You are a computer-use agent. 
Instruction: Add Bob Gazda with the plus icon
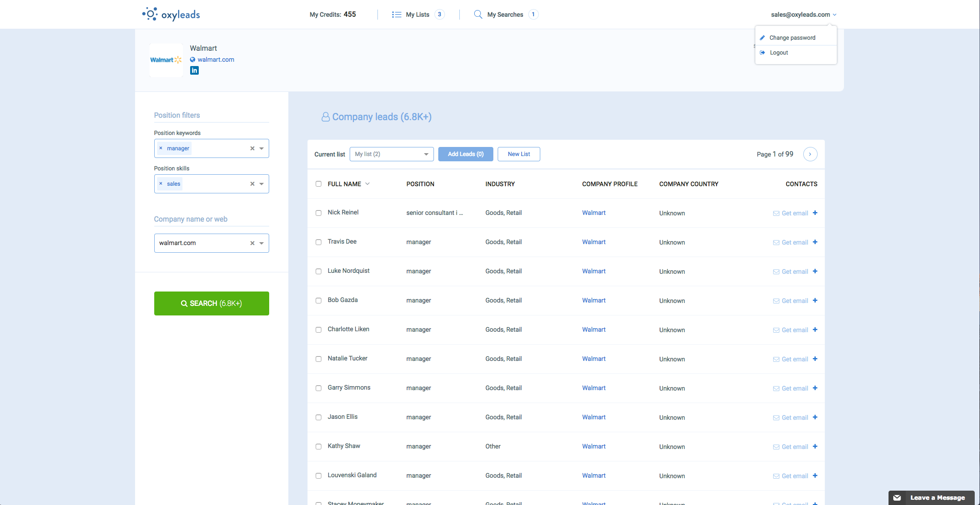[815, 300]
